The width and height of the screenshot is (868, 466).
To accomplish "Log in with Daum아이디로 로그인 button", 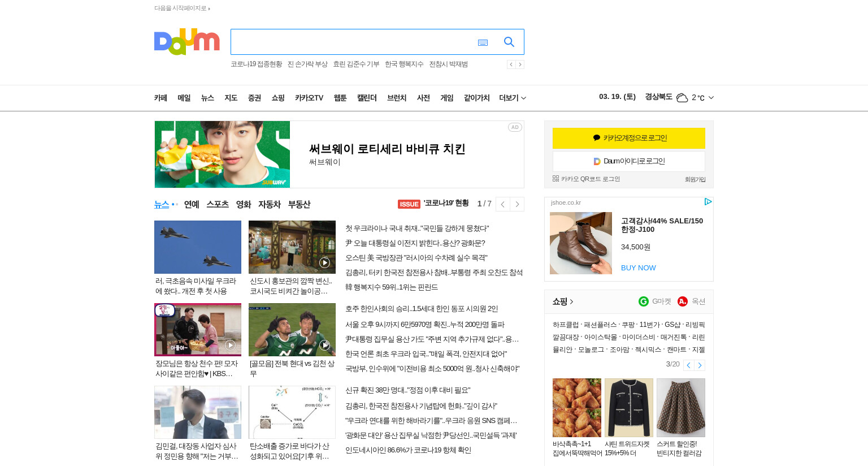I will coord(629,161).
